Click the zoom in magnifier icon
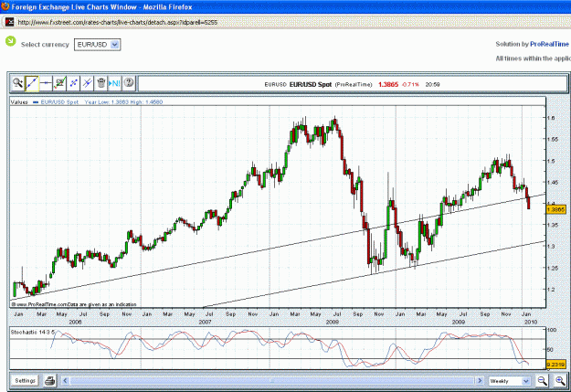Viewport: 571px width, 392px height. coord(560,381)
